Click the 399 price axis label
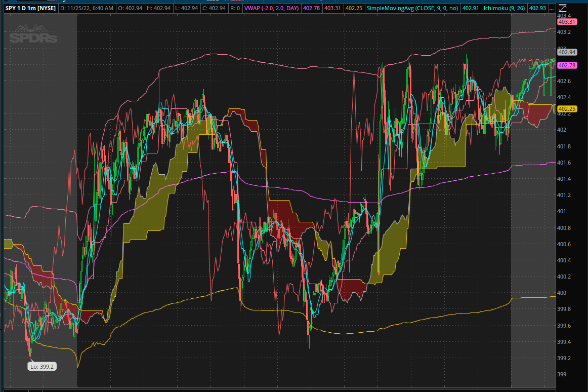 [x=561, y=374]
